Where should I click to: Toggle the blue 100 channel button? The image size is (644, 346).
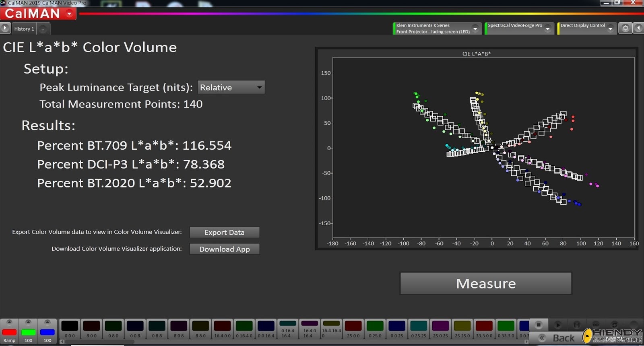[x=47, y=332]
